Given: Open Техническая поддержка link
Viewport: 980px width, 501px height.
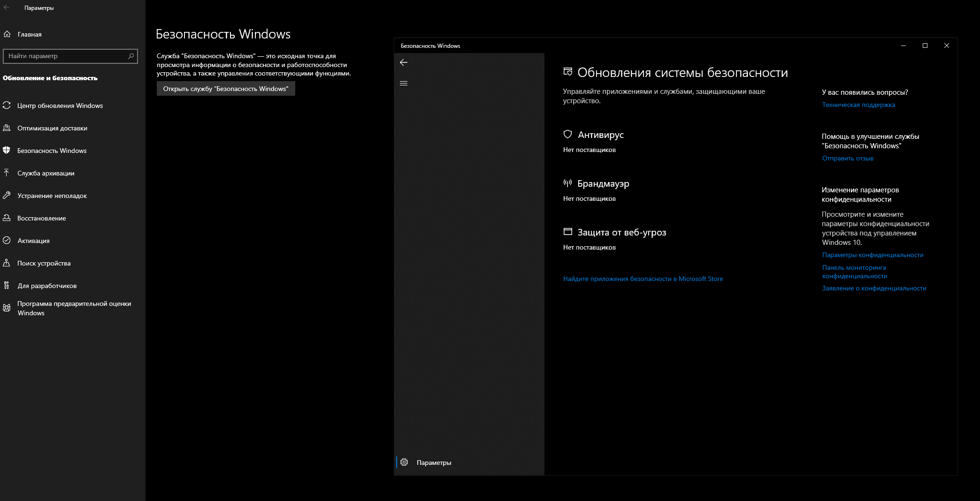Looking at the screenshot, I should [x=858, y=105].
